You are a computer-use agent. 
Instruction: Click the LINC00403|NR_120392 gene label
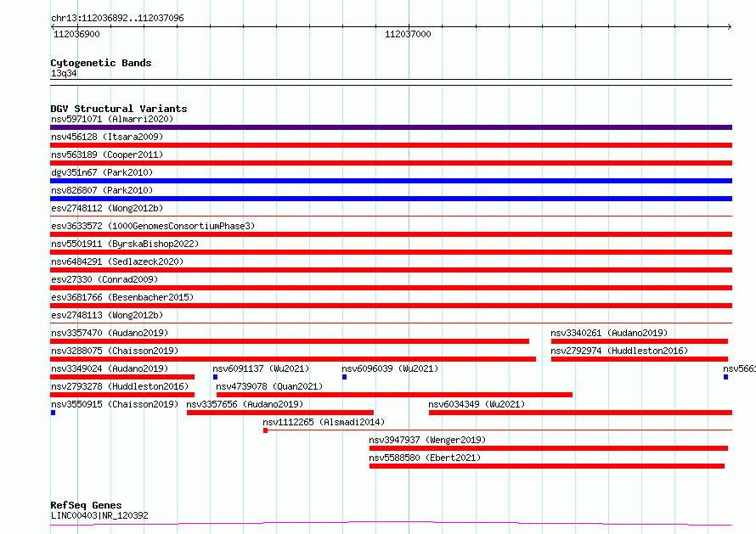click(99, 515)
